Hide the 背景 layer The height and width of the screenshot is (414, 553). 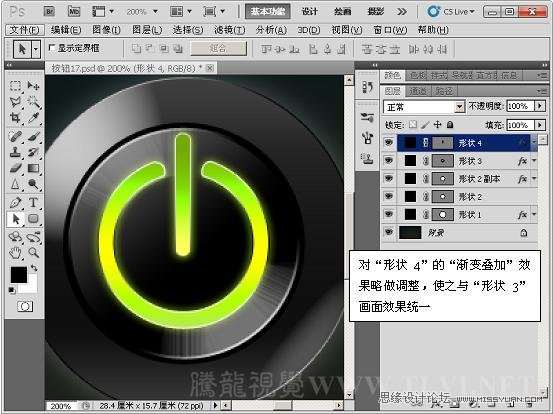coord(389,232)
